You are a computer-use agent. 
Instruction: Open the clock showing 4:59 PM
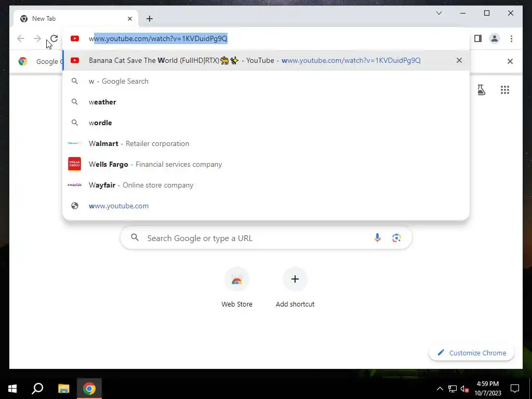click(x=487, y=389)
